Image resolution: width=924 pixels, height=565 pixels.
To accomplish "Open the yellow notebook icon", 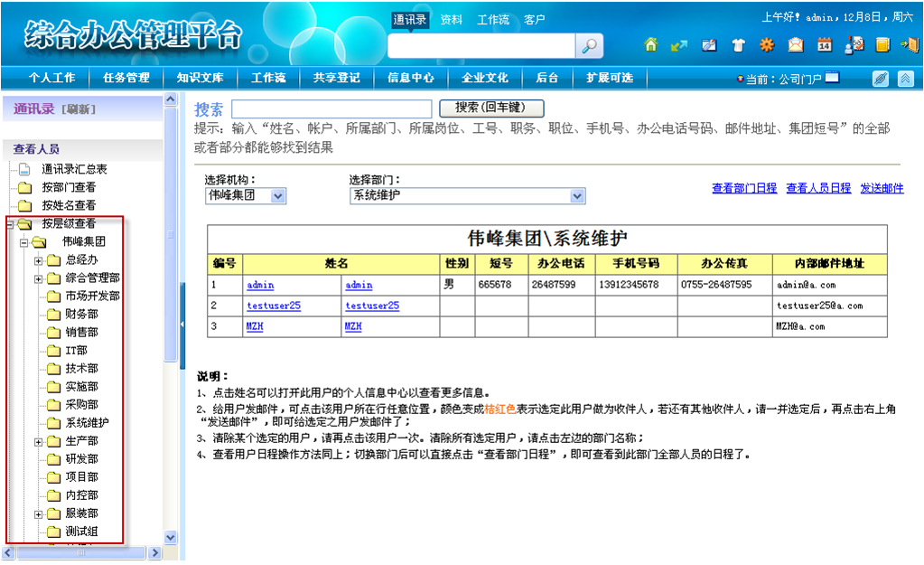I will [x=882, y=45].
